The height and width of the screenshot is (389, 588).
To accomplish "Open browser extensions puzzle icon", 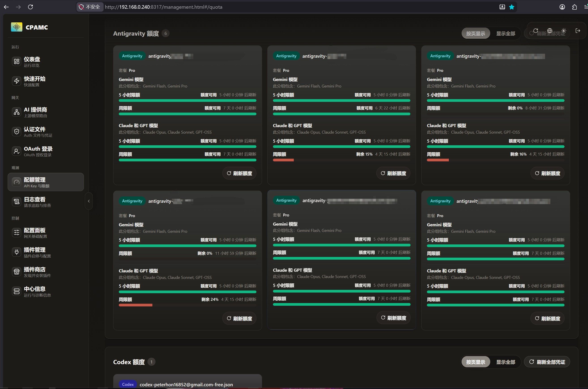I will [574, 7].
